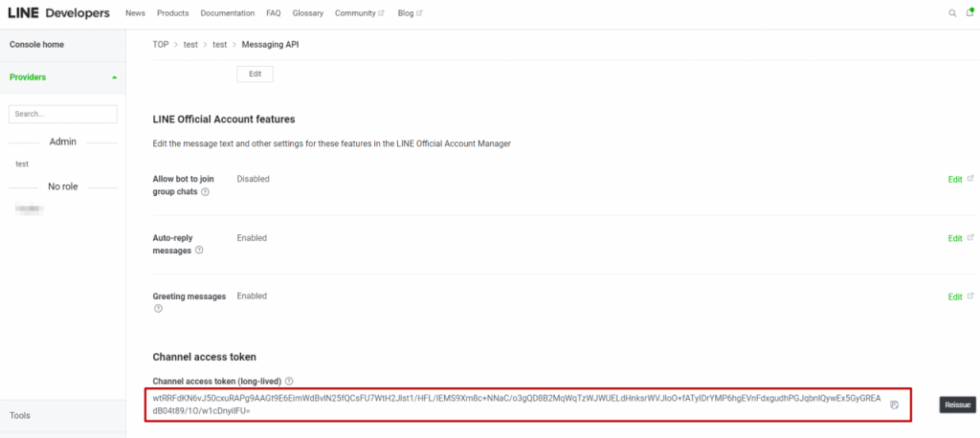980x438 pixels.
Task: Copy the channel access token via copy icon
Action: [x=894, y=405]
